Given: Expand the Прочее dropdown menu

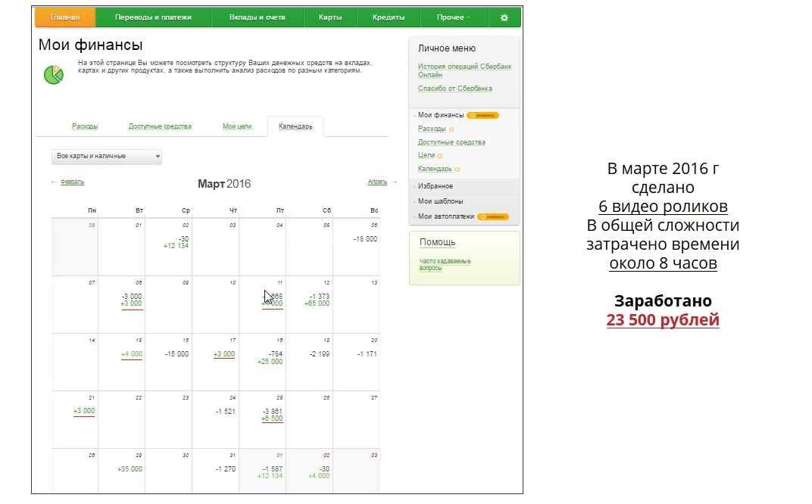Looking at the screenshot, I should click(454, 17).
